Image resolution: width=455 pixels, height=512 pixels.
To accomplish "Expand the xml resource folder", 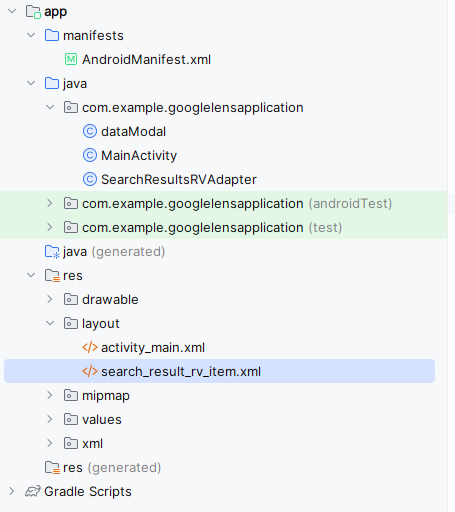I will coord(50,443).
